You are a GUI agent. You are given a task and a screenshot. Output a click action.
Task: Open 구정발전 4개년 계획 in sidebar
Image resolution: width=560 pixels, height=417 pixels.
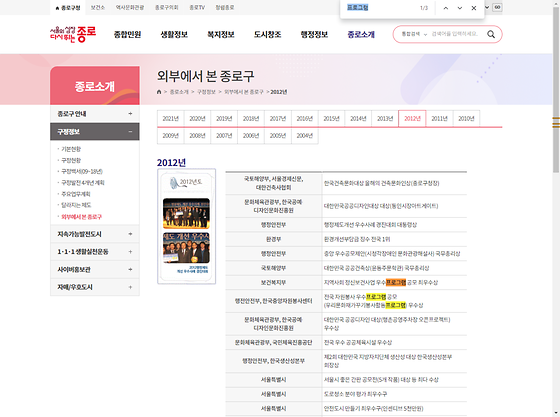(x=83, y=183)
